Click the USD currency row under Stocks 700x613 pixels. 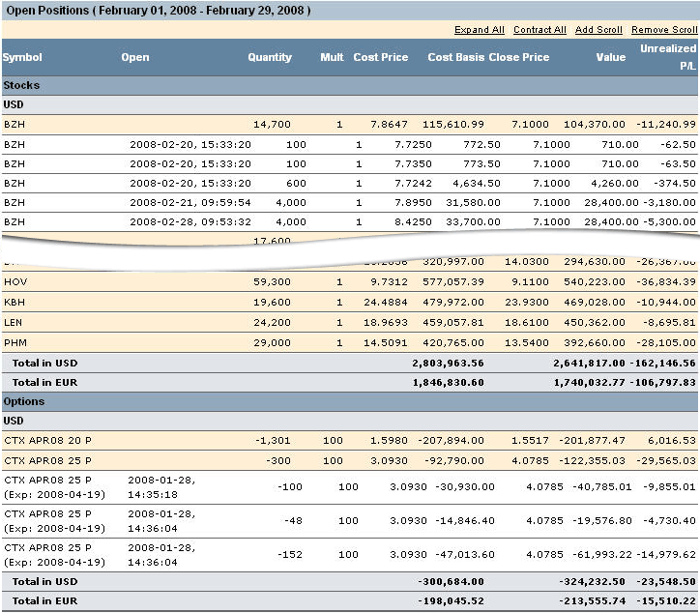point(350,105)
